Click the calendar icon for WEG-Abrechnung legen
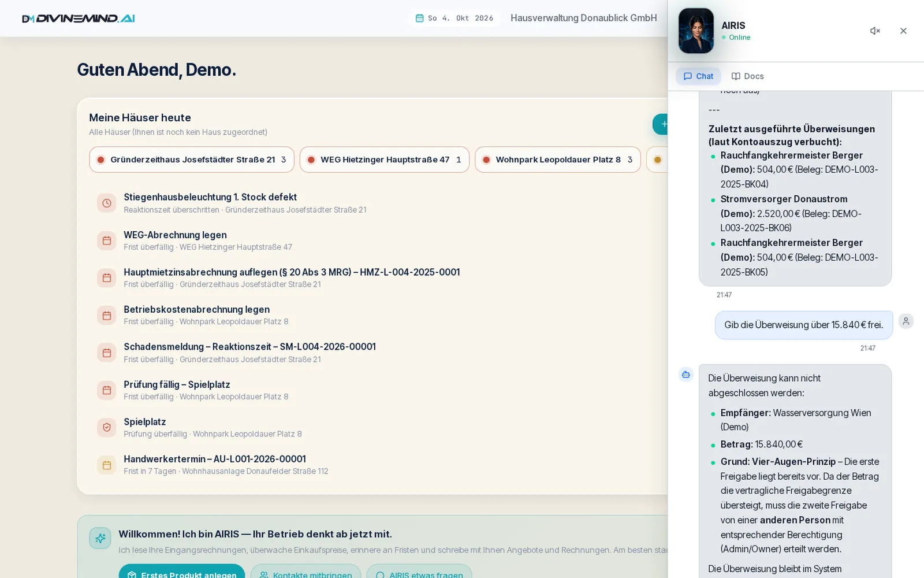924x578 pixels. 107,240
